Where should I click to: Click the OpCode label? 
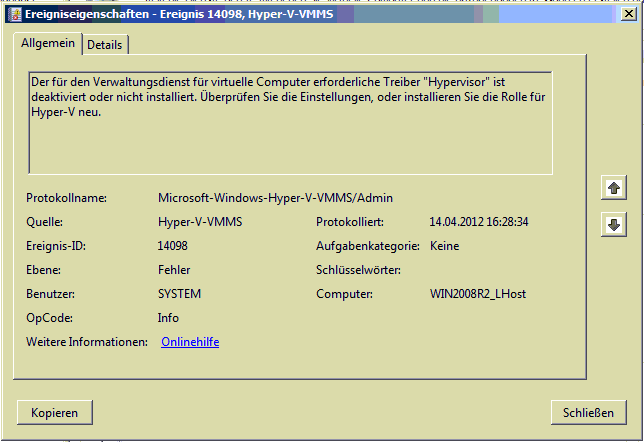tap(49, 318)
